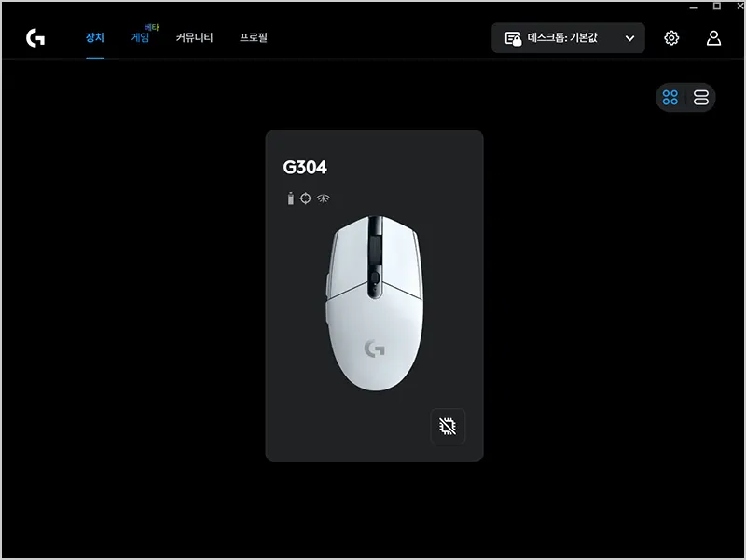746x560 pixels.
Task: Maximize the G HUB window
Action: 716,7
